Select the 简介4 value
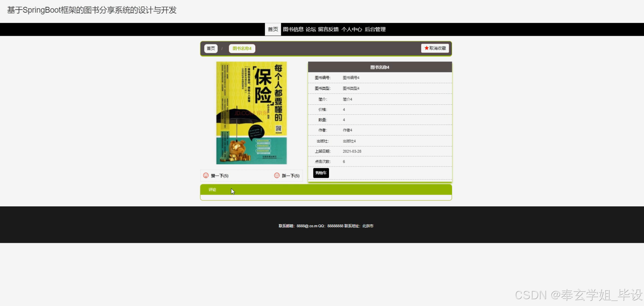This screenshot has width=644, height=306. 347,99
